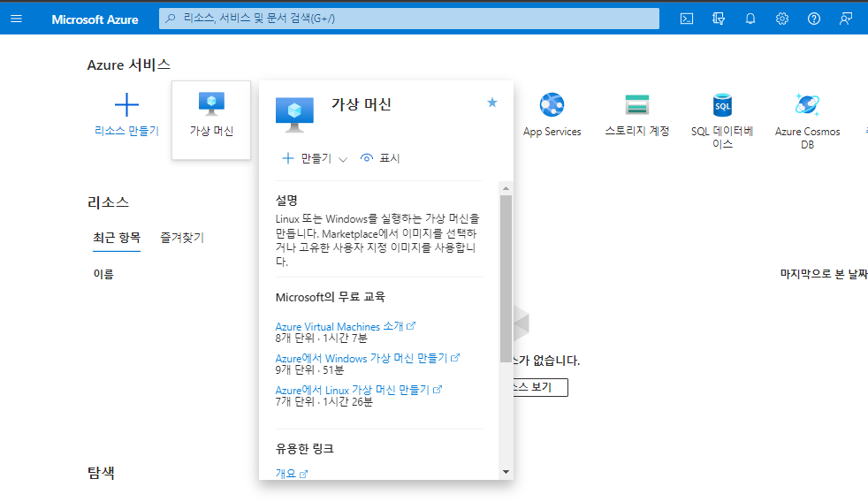Open Cloud Shell from the top bar
Image resolution: width=868 pixels, height=502 pixels.
[x=687, y=19]
